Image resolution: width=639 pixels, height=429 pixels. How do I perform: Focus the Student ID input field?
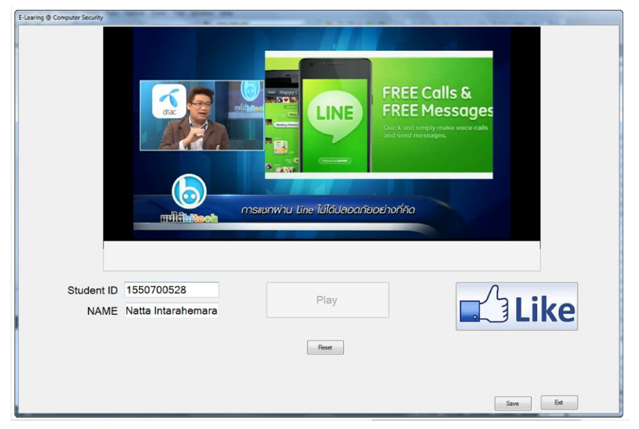[x=171, y=290]
